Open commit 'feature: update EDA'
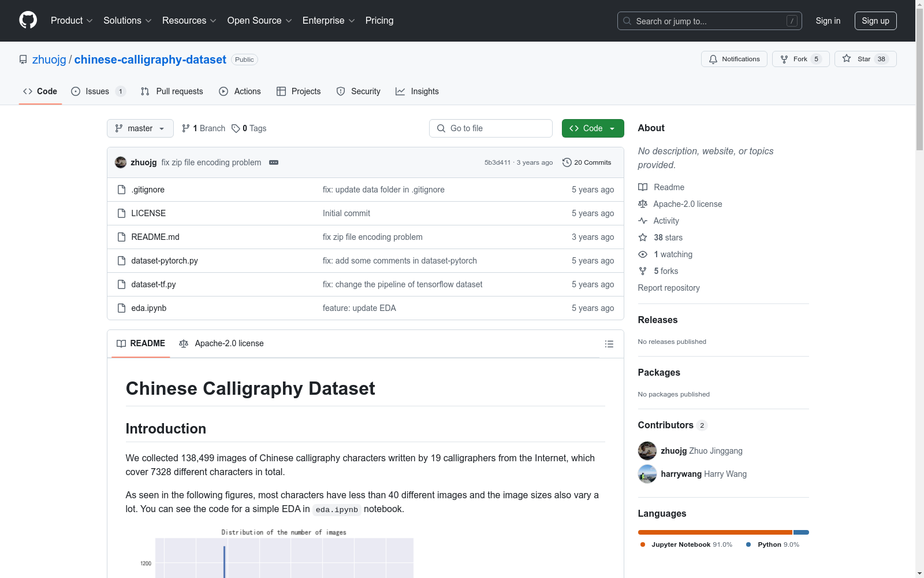Viewport: 924px width, 578px height. coord(359,308)
